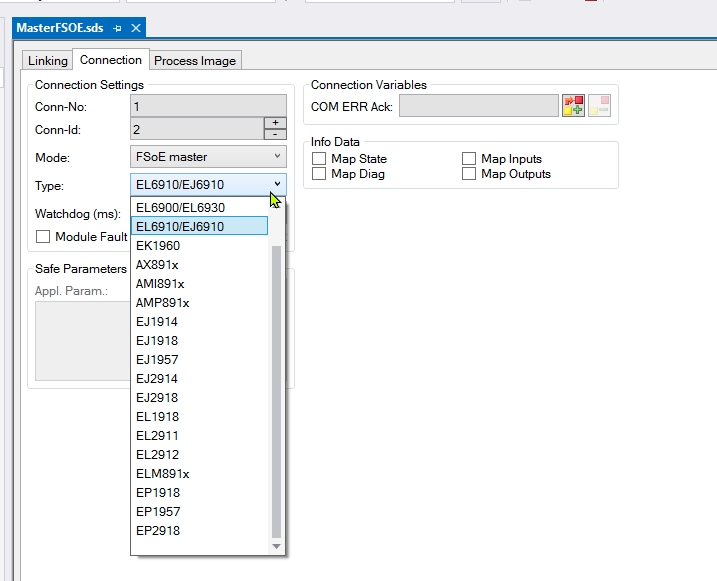
Task: Collapse the Type dropdown arrow
Action: click(x=277, y=184)
